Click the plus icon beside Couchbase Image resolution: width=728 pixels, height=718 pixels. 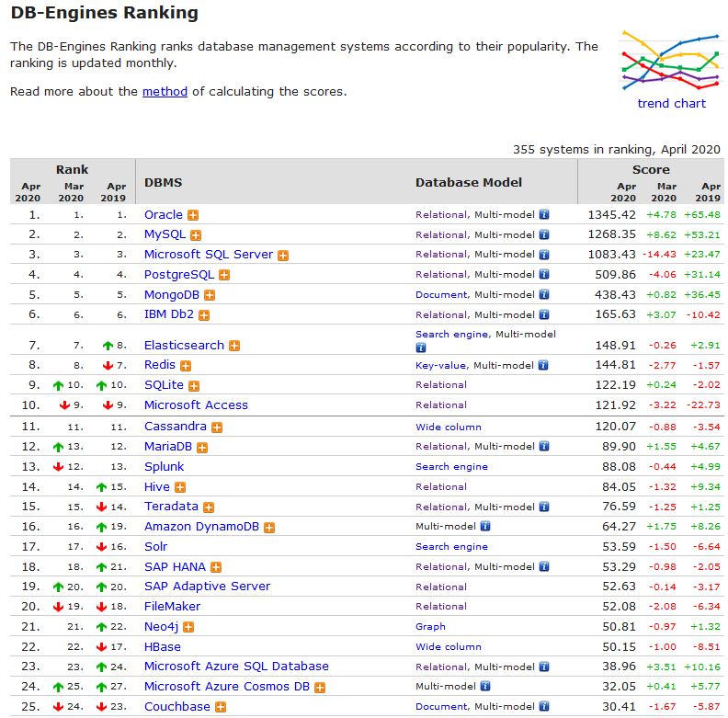click(x=221, y=707)
